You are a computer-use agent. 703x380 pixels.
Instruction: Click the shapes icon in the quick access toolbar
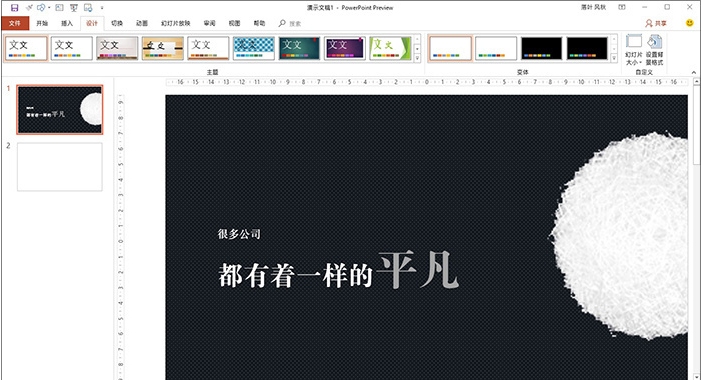[41, 8]
